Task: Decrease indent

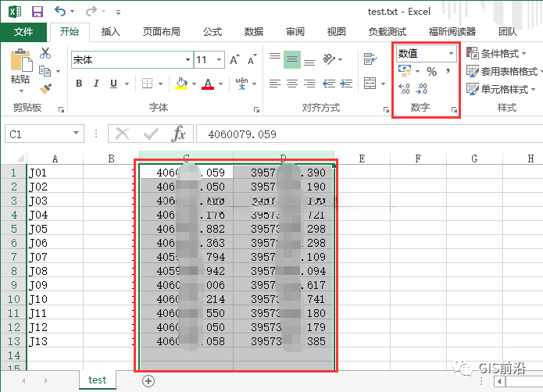Action: [x=329, y=84]
